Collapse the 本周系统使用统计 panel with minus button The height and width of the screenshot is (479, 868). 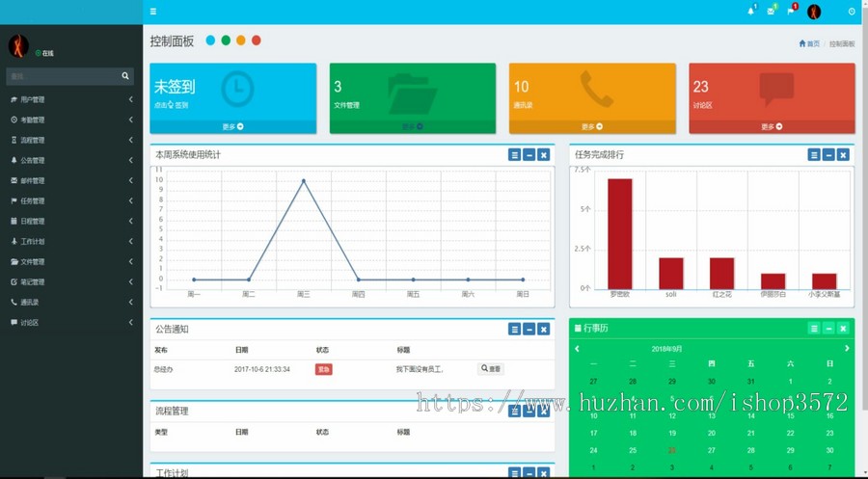pyautogui.click(x=529, y=155)
